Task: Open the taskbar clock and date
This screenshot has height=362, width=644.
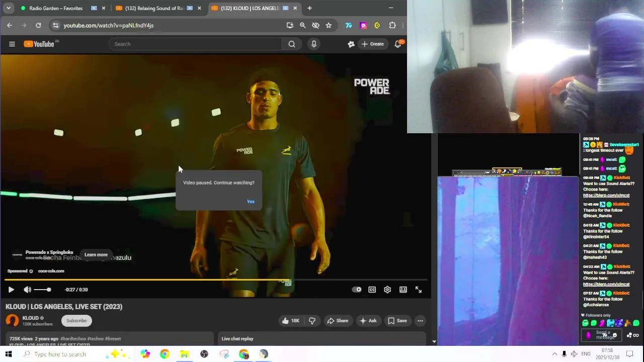Action: click(607, 353)
